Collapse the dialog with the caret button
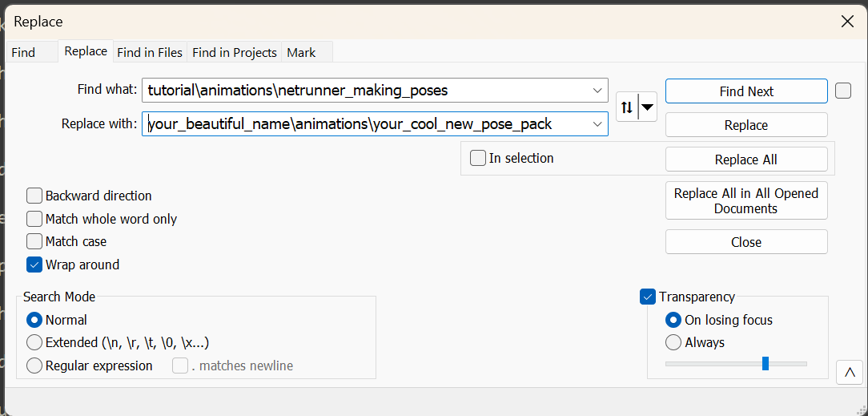The width and height of the screenshot is (868, 416). (x=848, y=373)
